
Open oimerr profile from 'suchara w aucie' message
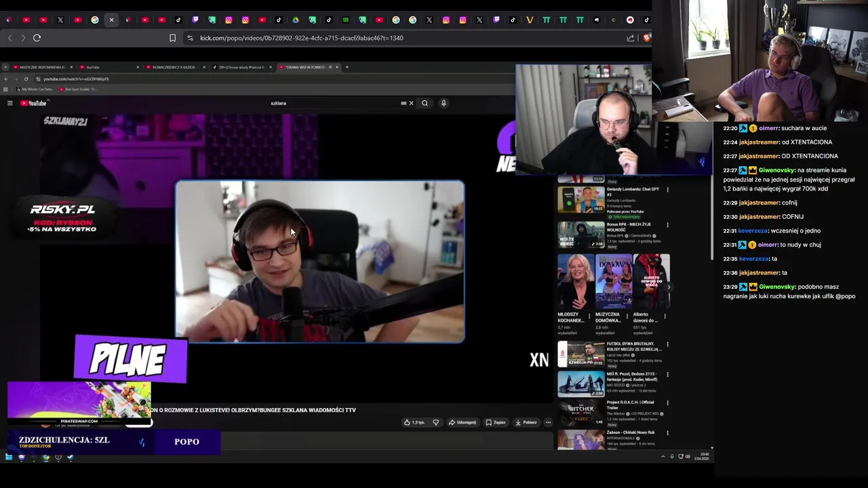[x=768, y=128]
